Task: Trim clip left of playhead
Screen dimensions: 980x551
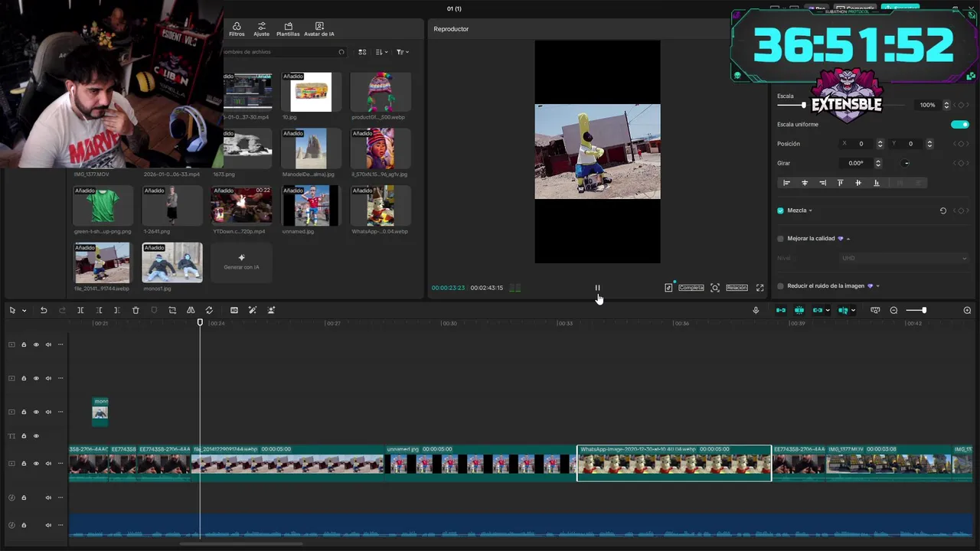Action: click(x=99, y=310)
